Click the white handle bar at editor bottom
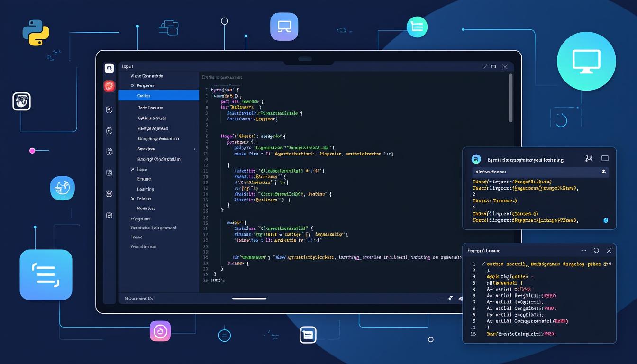This screenshot has width=637, height=364. (249, 298)
